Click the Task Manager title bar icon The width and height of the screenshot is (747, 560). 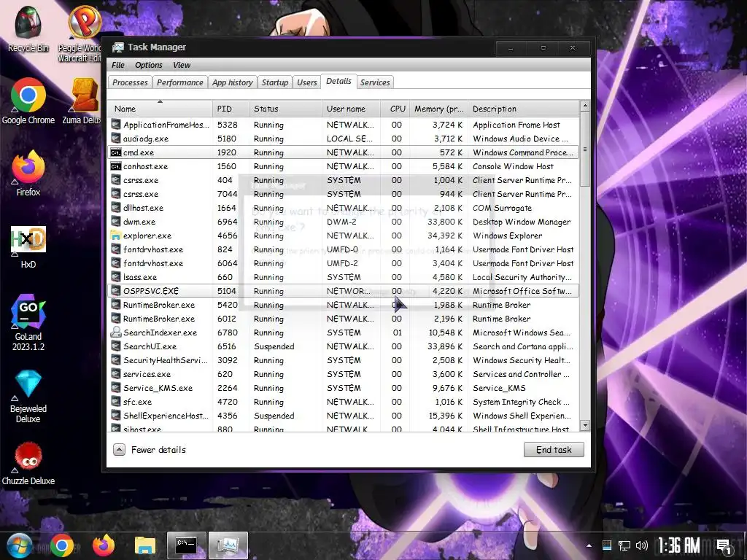point(117,47)
